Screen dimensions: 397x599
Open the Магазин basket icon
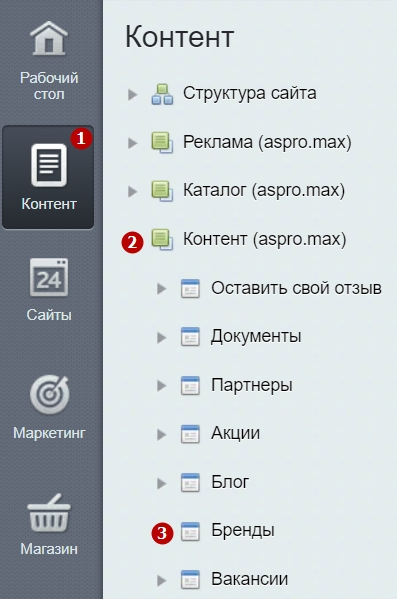tap(49, 513)
